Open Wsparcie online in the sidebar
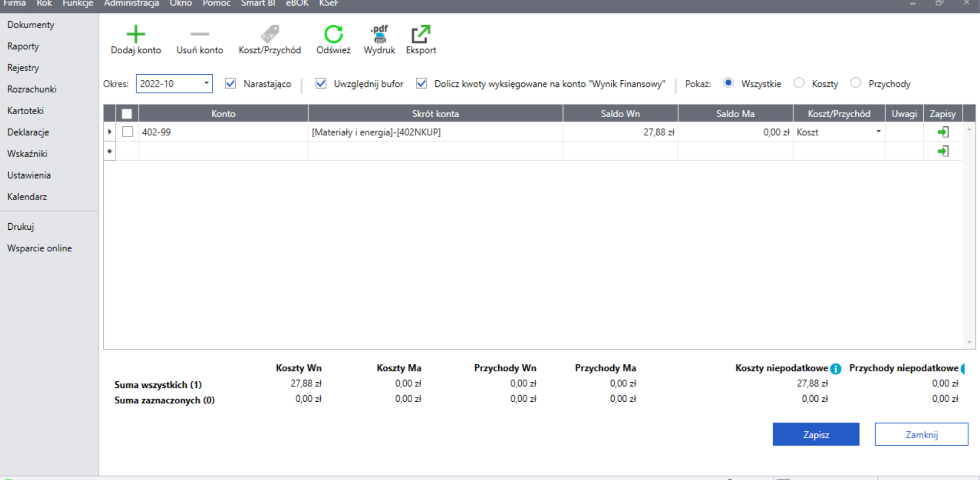980x480 pixels. click(39, 248)
